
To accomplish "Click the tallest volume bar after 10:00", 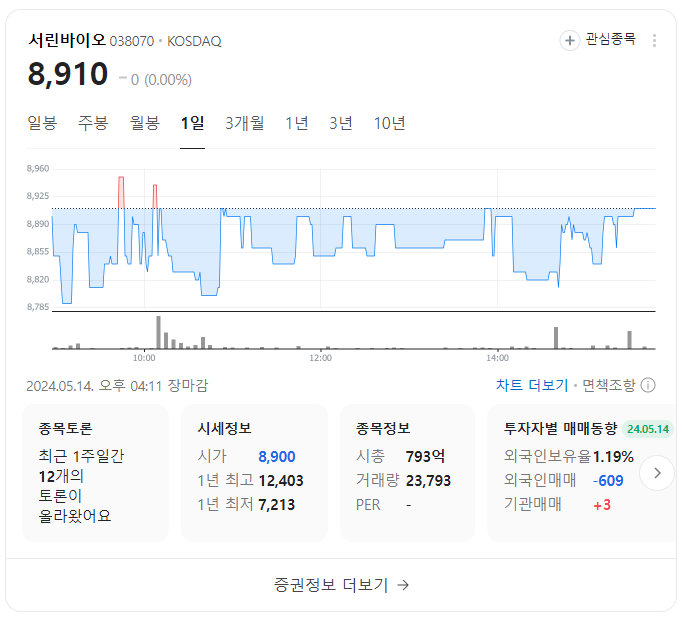I will [x=158, y=332].
